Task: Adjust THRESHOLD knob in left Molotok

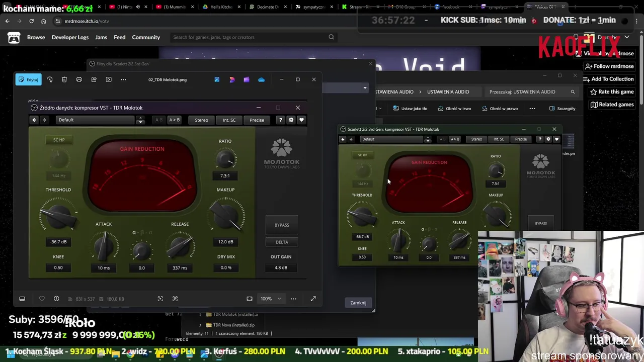Action: (58, 215)
